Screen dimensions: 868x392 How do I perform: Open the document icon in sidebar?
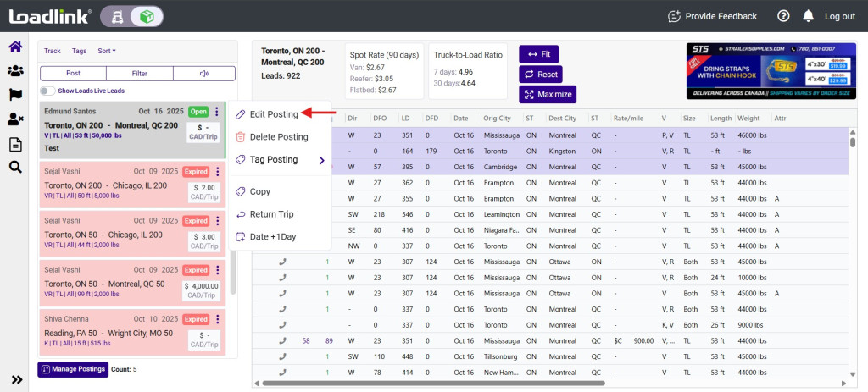(x=15, y=144)
